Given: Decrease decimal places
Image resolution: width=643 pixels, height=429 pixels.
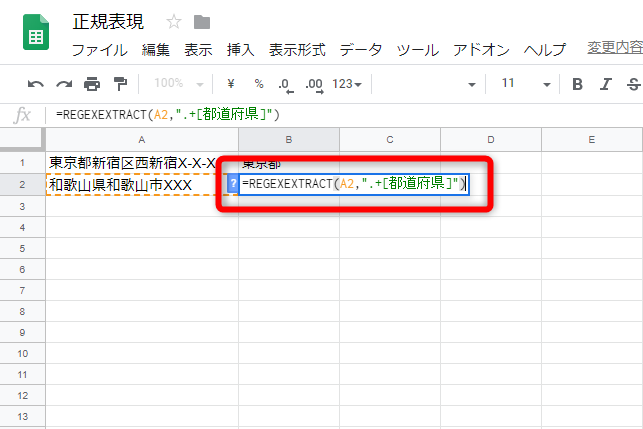Looking at the screenshot, I should click(286, 85).
